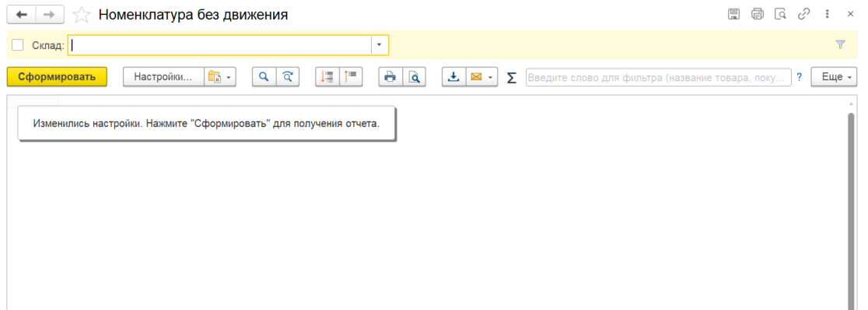The width and height of the screenshot is (868, 310).
Task: Click the forward navigation arrow
Action: tap(50, 15)
